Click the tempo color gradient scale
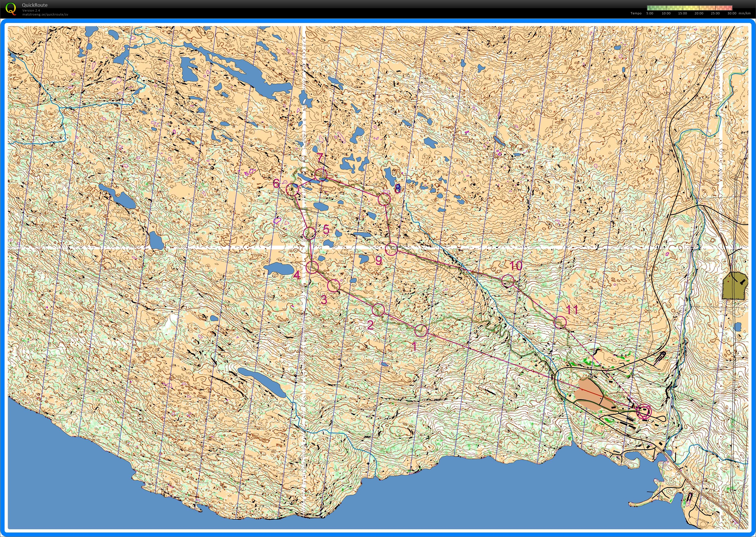The width and height of the screenshot is (756, 537). (x=690, y=8)
